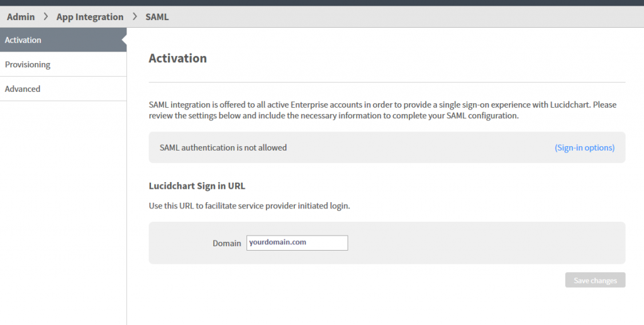Click the SAML authentication not allowed message
The height and width of the screenshot is (325, 644).
pos(223,147)
